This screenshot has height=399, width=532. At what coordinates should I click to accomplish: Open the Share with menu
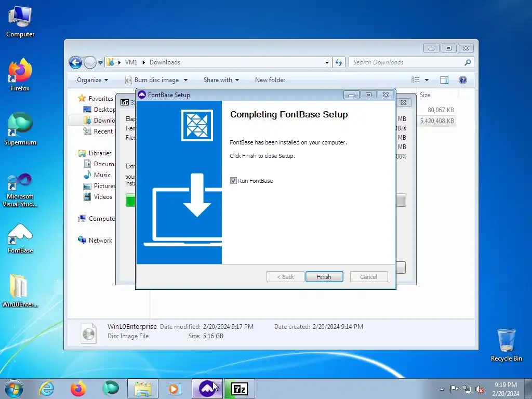(221, 80)
